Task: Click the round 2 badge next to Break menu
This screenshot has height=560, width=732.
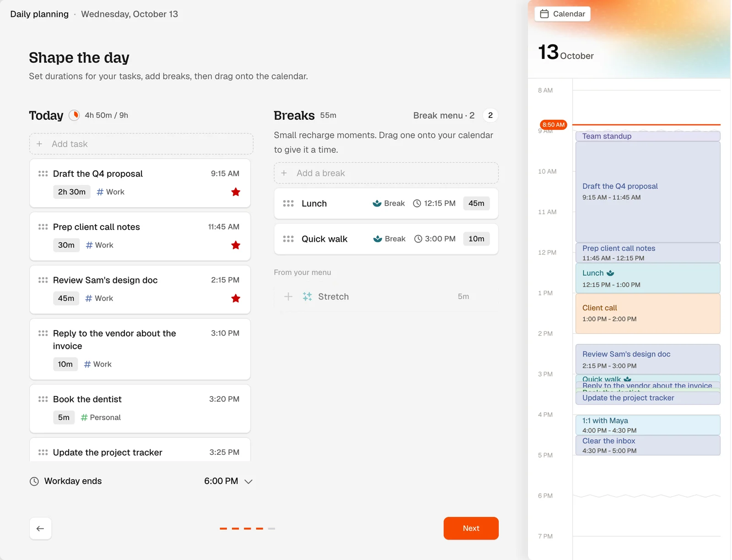Action: 490,115
